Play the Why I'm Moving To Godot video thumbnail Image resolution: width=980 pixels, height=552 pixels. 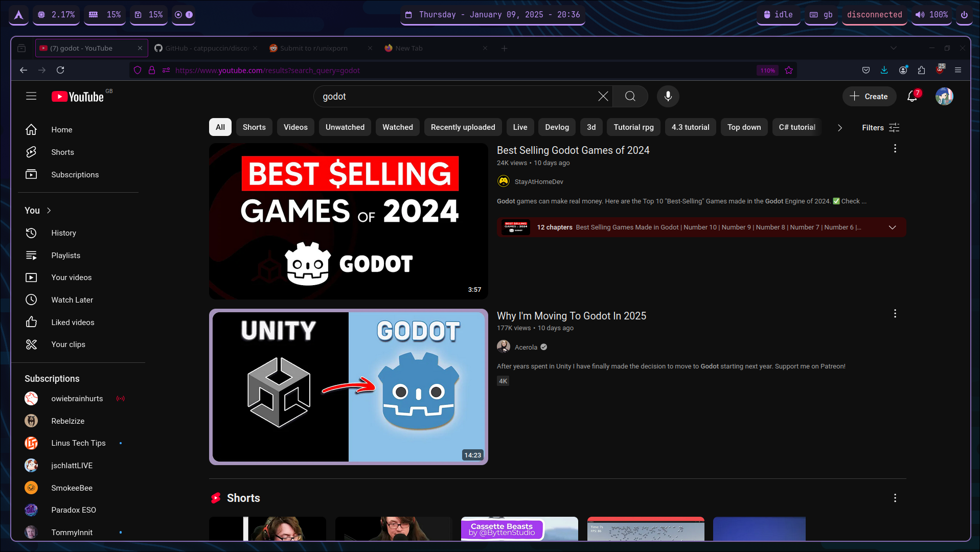(x=348, y=386)
